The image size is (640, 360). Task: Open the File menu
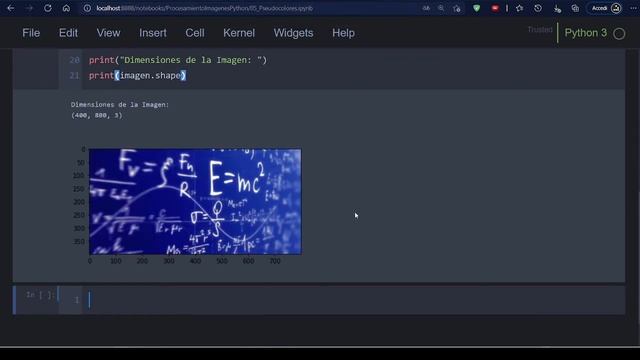(31, 33)
